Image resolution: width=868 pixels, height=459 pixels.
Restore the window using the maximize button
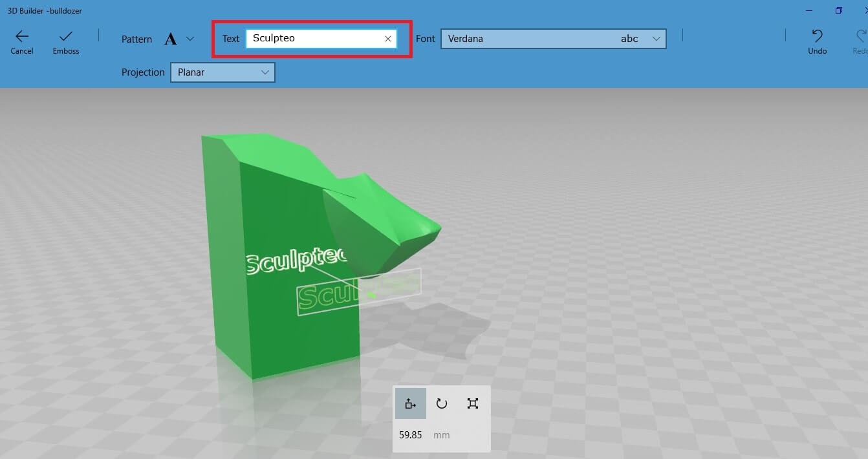coord(839,10)
